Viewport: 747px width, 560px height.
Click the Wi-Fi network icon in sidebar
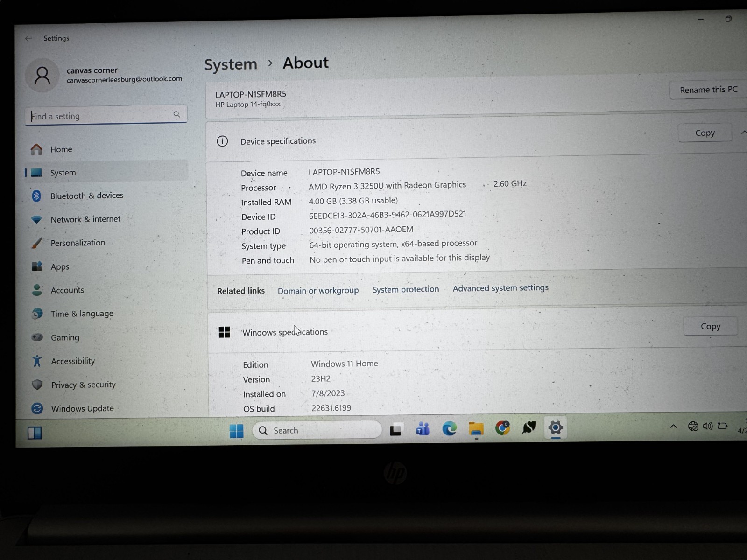36,219
